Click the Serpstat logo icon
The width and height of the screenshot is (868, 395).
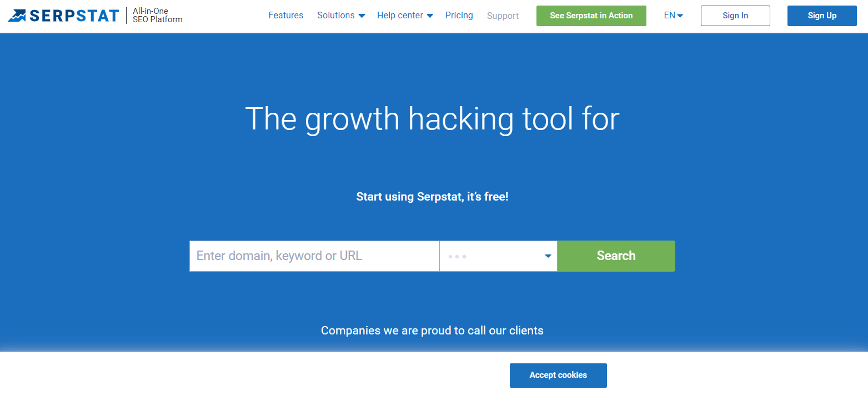[x=17, y=16]
